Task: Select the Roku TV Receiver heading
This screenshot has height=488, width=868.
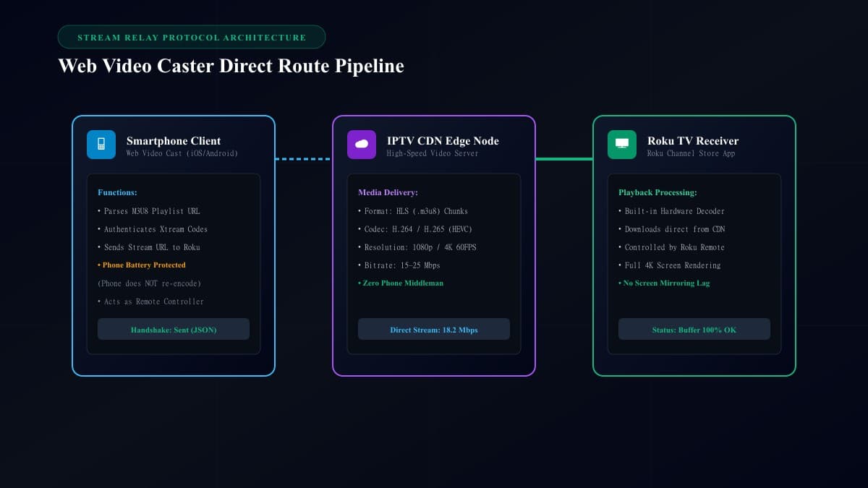Action: pyautogui.click(x=693, y=141)
